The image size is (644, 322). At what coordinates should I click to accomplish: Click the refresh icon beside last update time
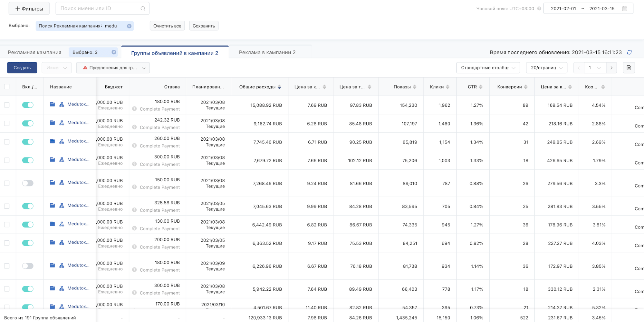pos(629,52)
